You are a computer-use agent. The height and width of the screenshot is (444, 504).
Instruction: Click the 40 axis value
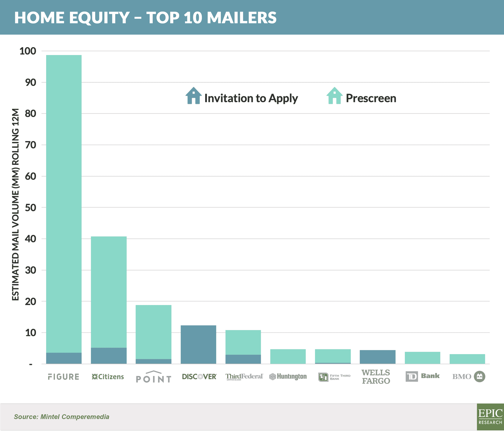click(31, 239)
